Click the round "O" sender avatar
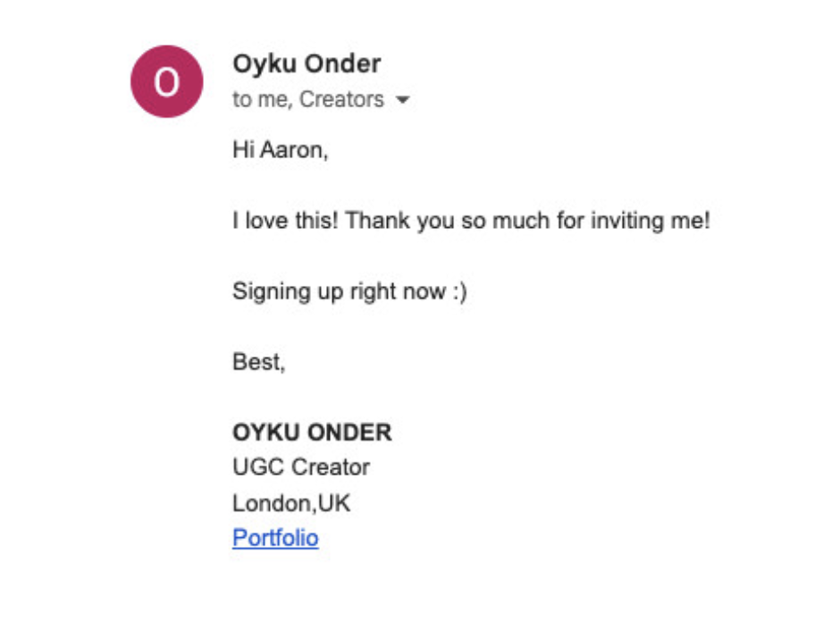The width and height of the screenshot is (840, 631). click(x=167, y=81)
